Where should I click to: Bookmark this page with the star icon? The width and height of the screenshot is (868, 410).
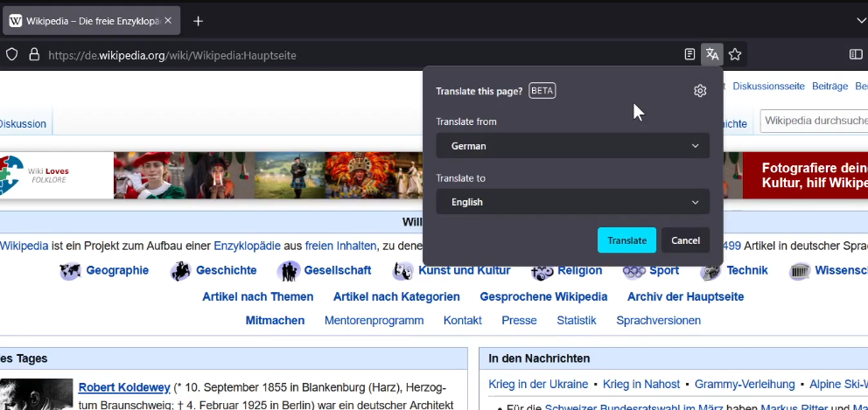735,54
